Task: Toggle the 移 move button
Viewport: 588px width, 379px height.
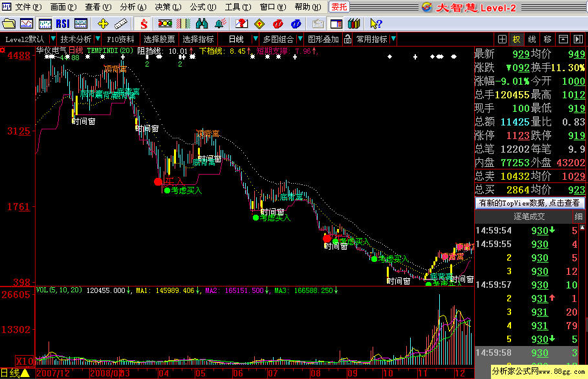Action: [x=547, y=39]
